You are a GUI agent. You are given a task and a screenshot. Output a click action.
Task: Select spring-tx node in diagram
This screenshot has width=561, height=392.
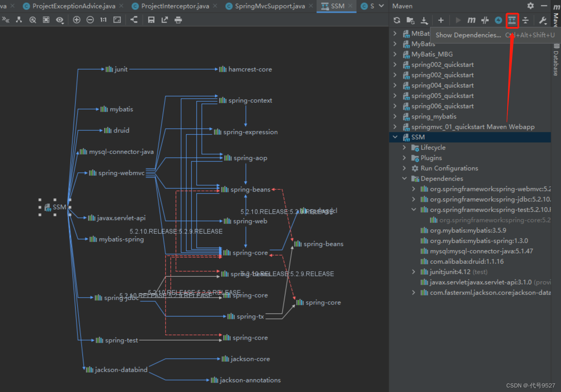tap(246, 316)
